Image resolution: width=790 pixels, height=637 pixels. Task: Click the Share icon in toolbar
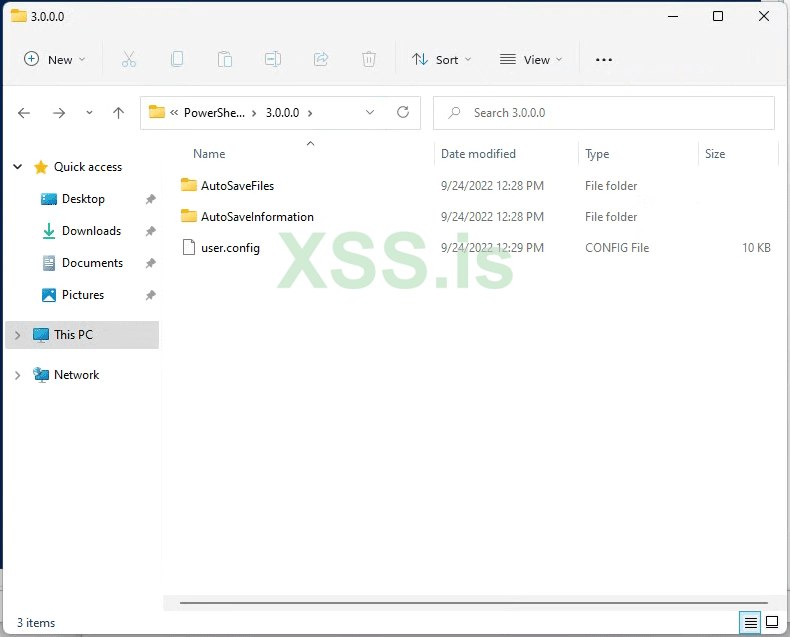321,59
